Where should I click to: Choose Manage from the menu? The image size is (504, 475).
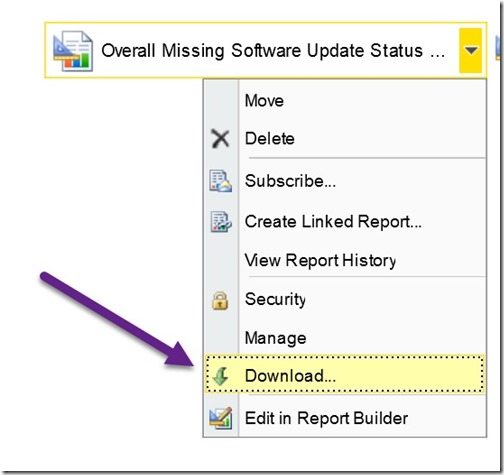(x=275, y=338)
